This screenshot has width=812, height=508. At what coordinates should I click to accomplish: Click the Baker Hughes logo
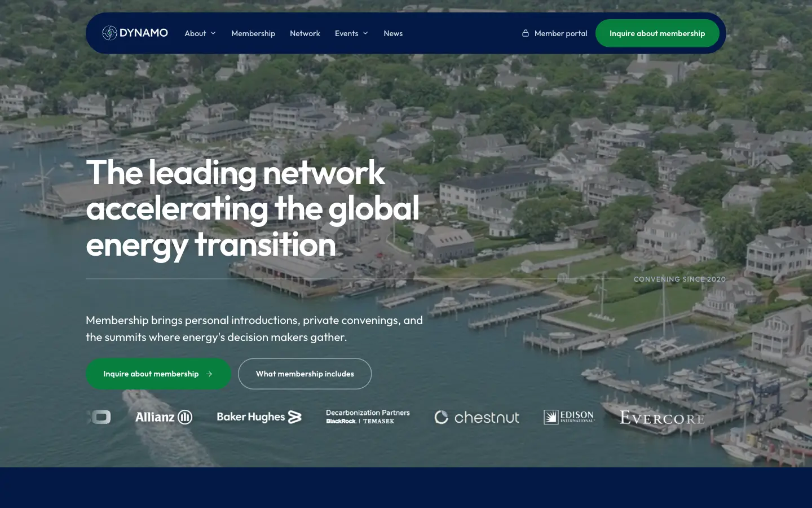259,417
